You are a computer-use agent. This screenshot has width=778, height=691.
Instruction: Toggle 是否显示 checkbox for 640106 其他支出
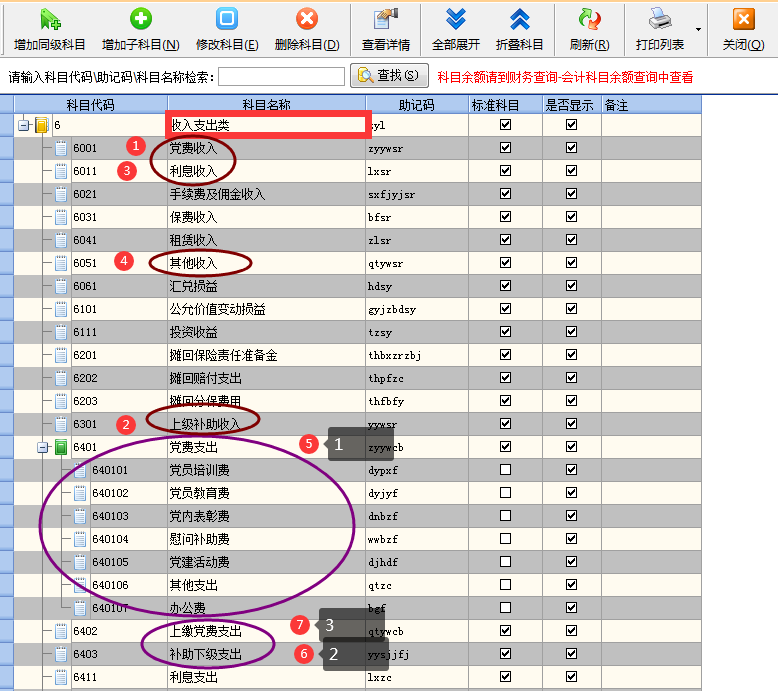click(x=571, y=584)
